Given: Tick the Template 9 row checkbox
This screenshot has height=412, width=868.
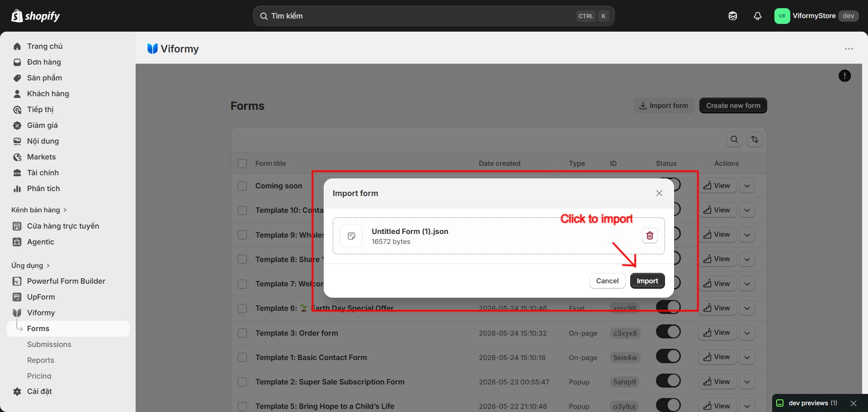Looking at the screenshot, I should click(x=242, y=235).
